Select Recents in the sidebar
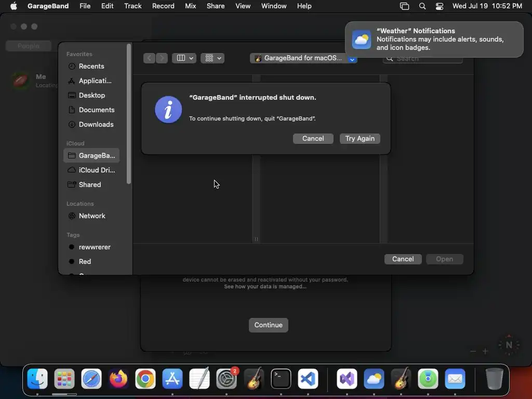This screenshot has height=399, width=532. [x=91, y=66]
